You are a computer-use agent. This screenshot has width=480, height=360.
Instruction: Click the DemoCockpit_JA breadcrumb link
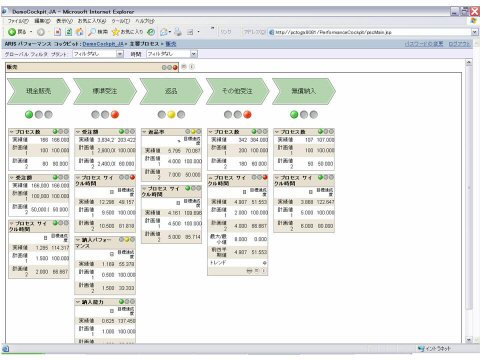pyautogui.click(x=103, y=44)
